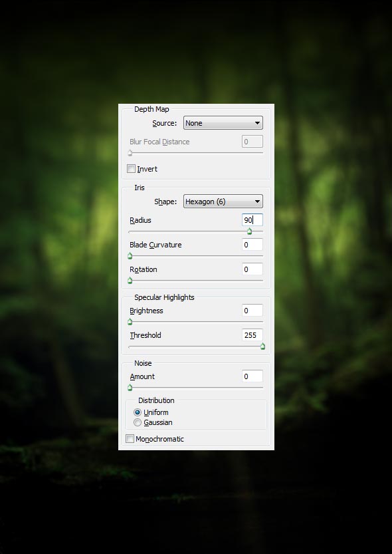The width and height of the screenshot is (392, 554).
Task: Enable the Monochromatic checkbox
Action: tap(130, 439)
